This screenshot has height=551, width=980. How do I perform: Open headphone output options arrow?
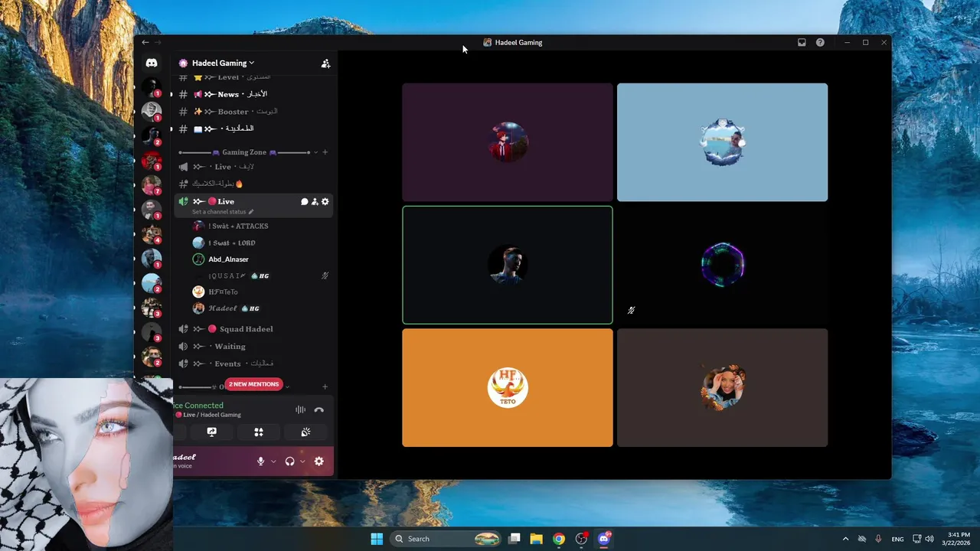tap(302, 461)
